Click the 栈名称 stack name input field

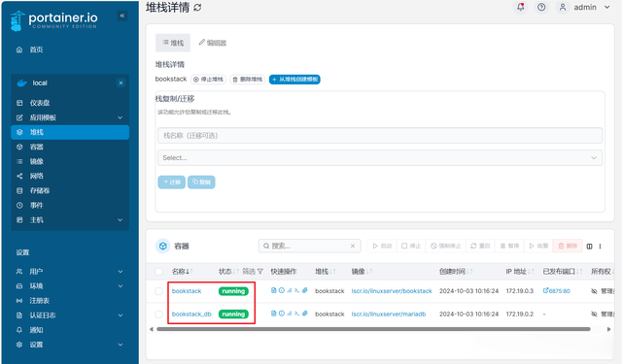pos(380,136)
